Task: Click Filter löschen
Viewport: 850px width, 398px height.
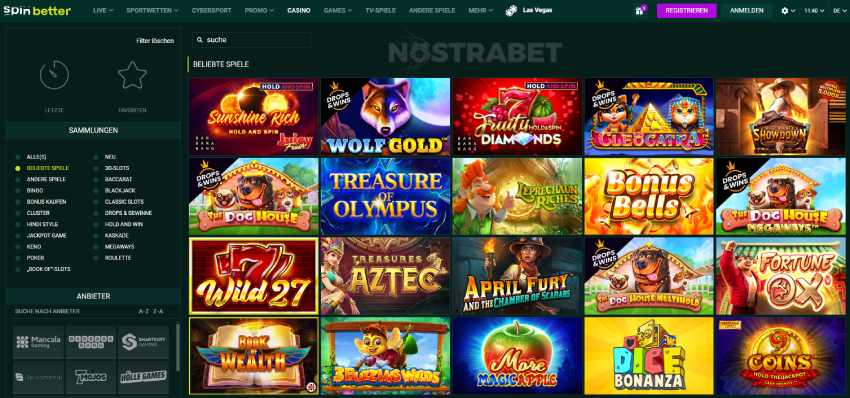Action: 155,41
